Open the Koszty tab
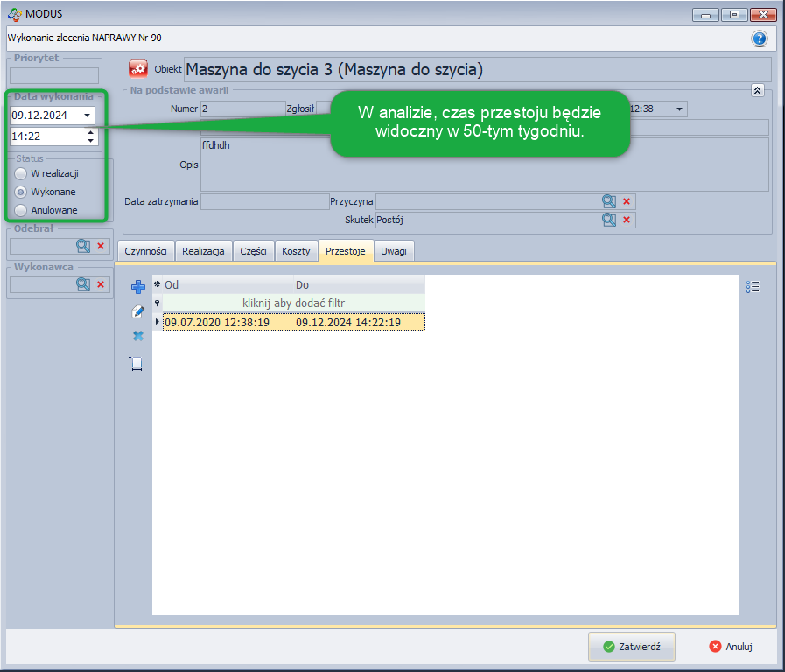The width and height of the screenshot is (785, 672). coord(296,251)
